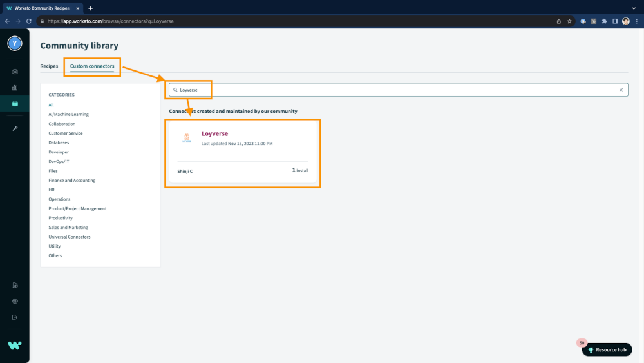Viewport: 644px width, 363px height.
Task: Bookmark this page with the star icon
Action: click(x=569, y=21)
